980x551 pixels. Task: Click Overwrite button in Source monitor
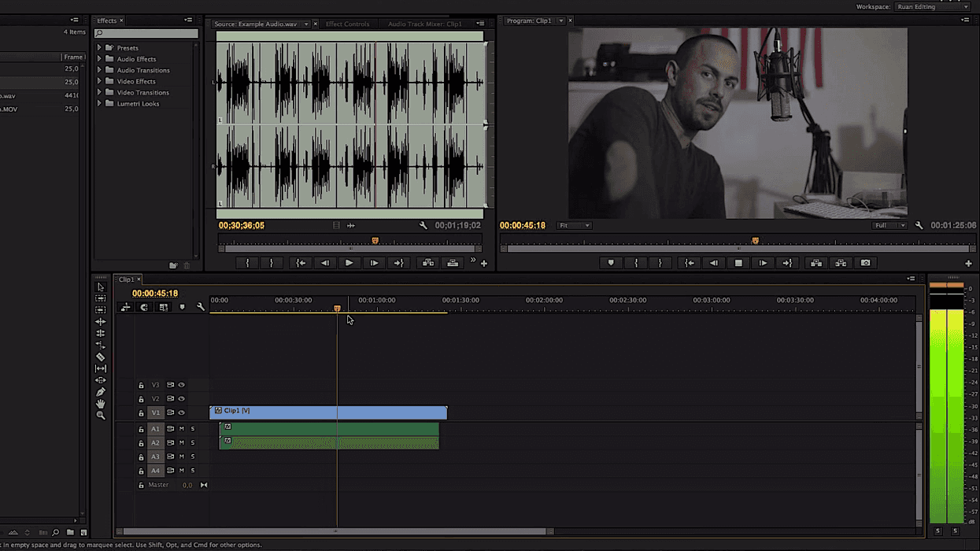click(x=453, y=263)
